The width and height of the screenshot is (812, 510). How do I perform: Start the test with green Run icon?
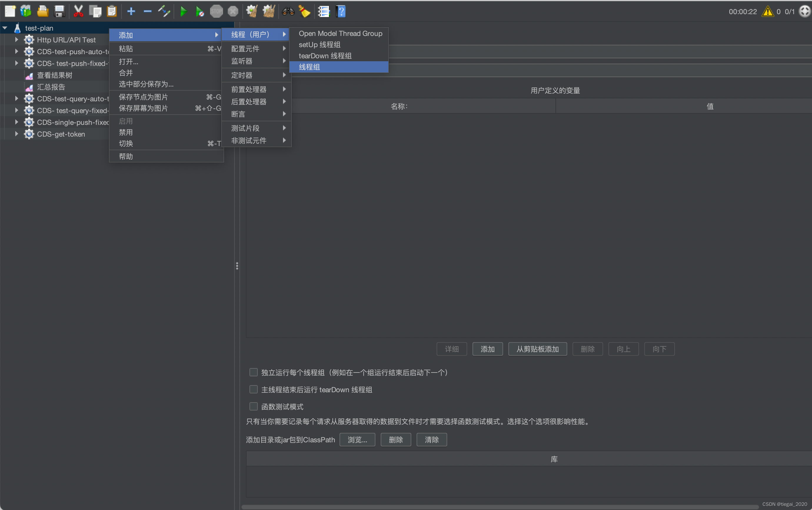click(183, 11)
